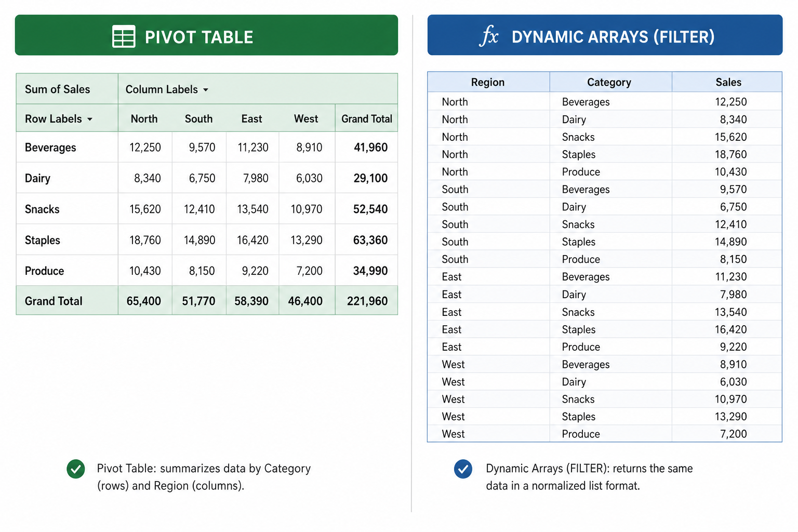
Task: Open the Column Labels dropdown arrow
Action: [x=206, y=90]
